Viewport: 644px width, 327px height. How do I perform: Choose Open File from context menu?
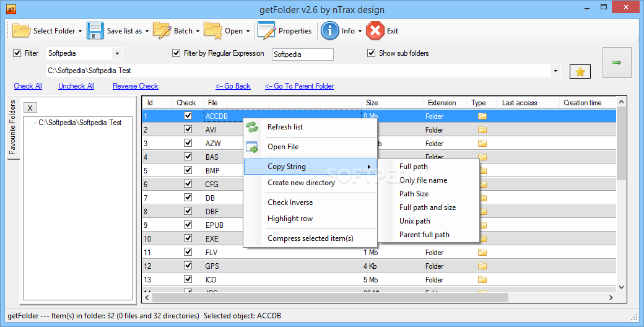(283, 147)
